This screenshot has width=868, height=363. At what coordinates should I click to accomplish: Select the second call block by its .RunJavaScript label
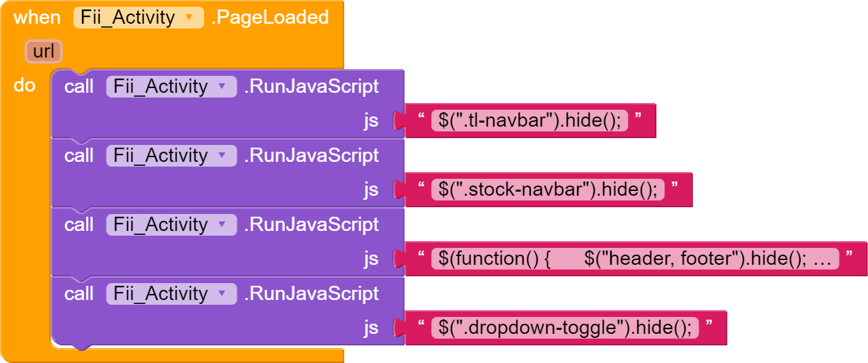pos(311,156)
